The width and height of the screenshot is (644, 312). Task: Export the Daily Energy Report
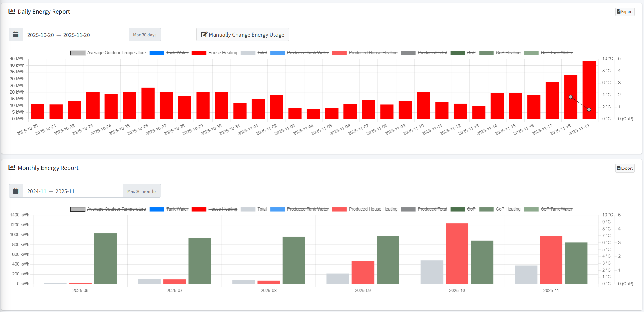click(625, 12)
